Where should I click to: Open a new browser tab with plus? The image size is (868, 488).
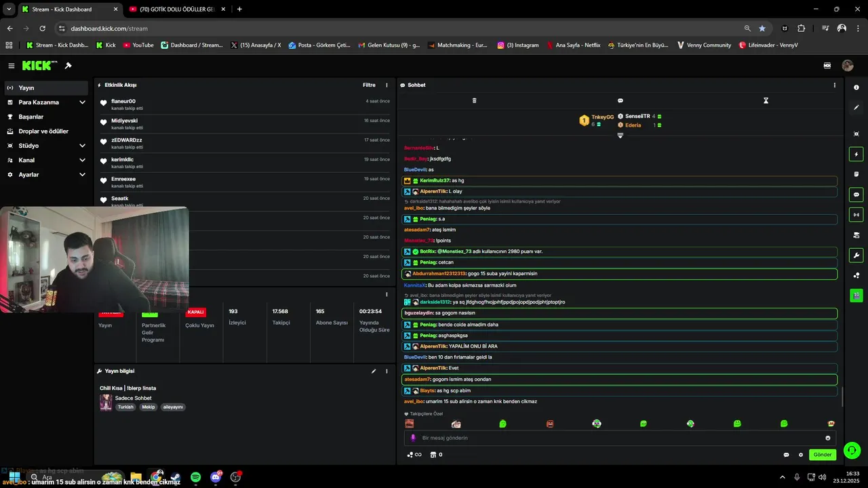[239, 9]
